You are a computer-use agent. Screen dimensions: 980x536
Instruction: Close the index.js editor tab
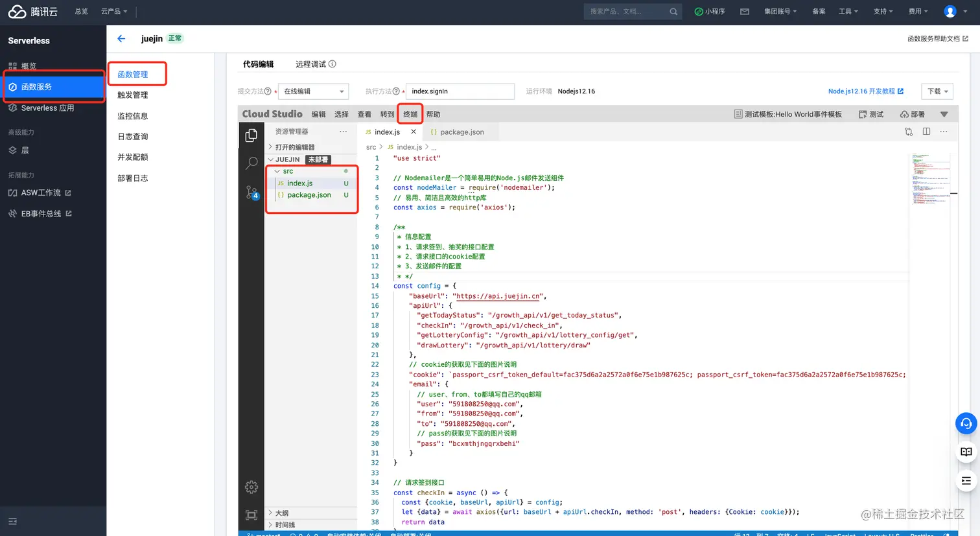coord(414,132)
